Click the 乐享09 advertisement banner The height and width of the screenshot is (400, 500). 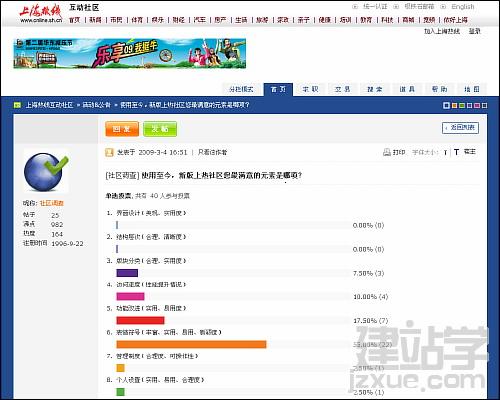(x=130, y=54)
